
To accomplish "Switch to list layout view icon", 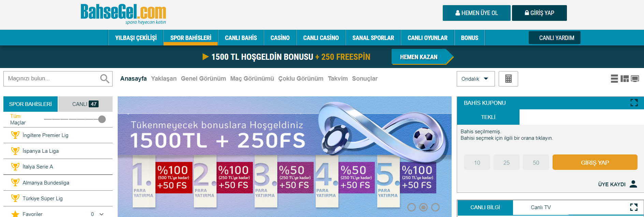I will point(614,79).
